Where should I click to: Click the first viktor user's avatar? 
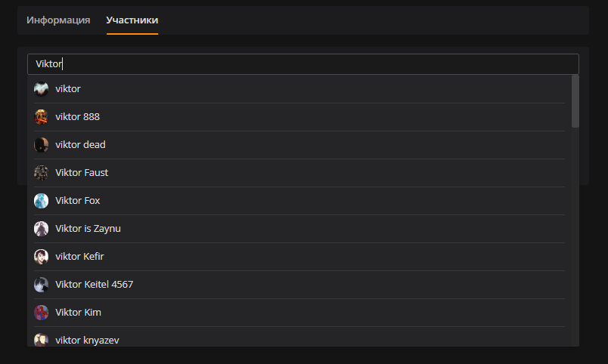(x=41, y=89)
